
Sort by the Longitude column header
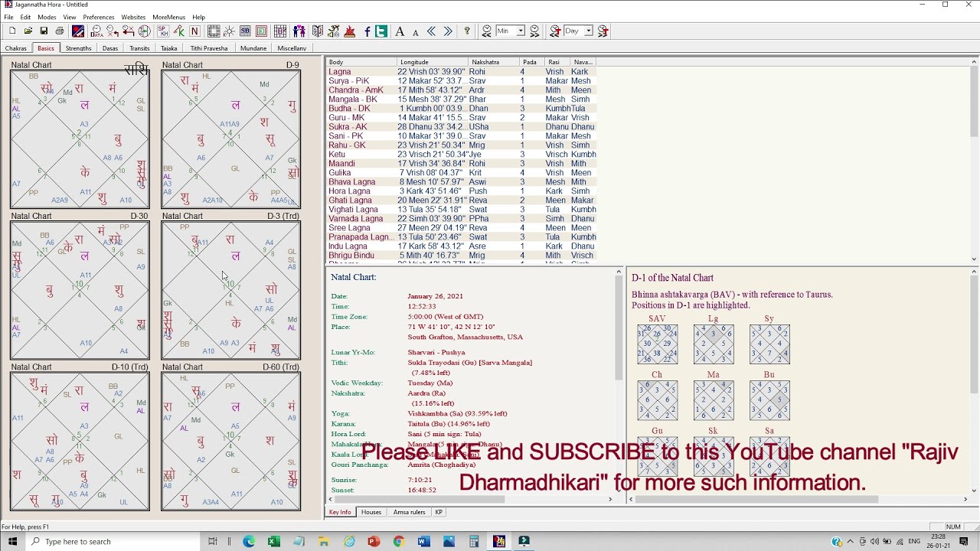(x=433, y=62)
